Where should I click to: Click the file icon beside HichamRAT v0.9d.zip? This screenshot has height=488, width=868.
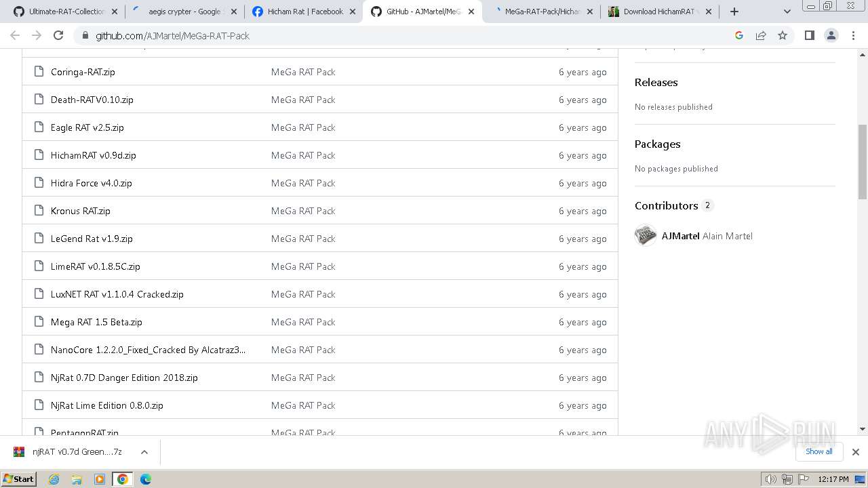click(x=39, y=155)
